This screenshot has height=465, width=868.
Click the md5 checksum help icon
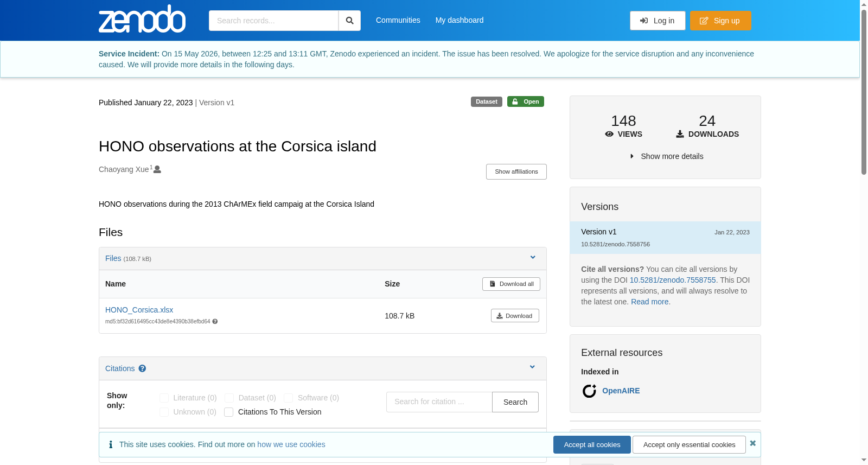[x=215, y=321]
